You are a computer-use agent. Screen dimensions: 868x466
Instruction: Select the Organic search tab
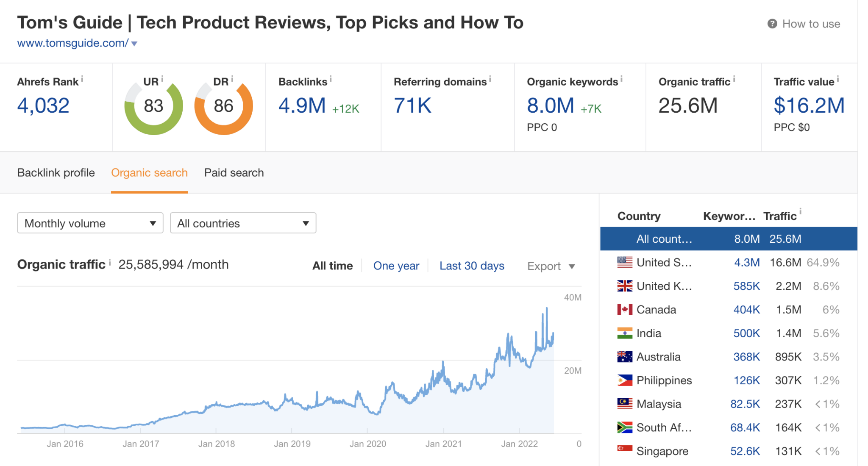(149, 173)
